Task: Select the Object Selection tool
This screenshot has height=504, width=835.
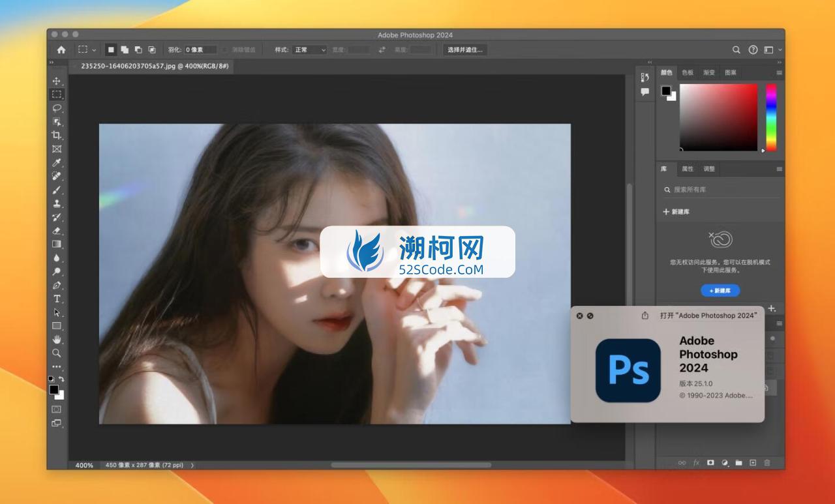Action: (57, 122)
